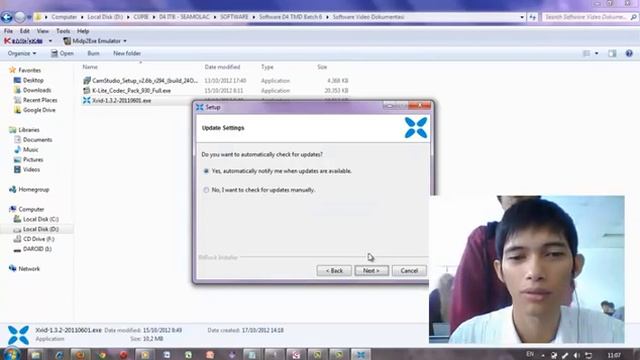Screen dimensions: 640x360
Task: Open the Edit menu
Action: click(24, 31)
